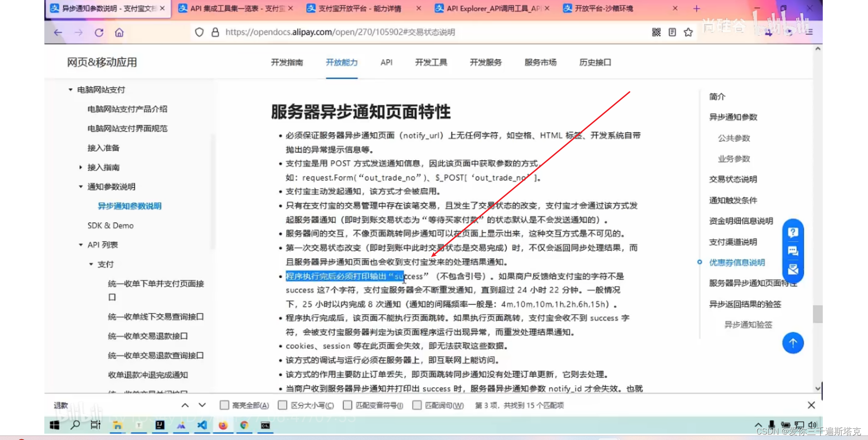Enable the 匹配词句 checkbox

pyautogui.click(x=417, y=405)
